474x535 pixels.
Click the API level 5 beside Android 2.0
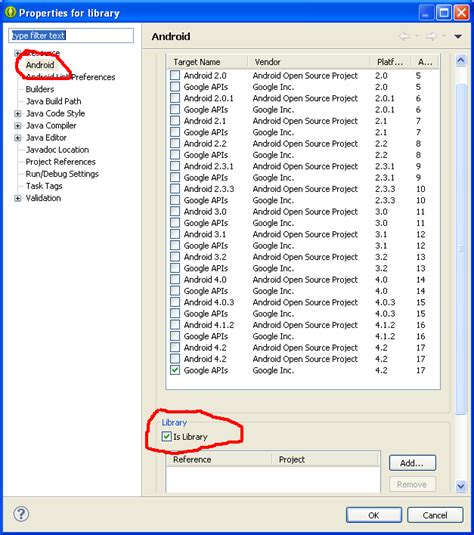point(418,75)
